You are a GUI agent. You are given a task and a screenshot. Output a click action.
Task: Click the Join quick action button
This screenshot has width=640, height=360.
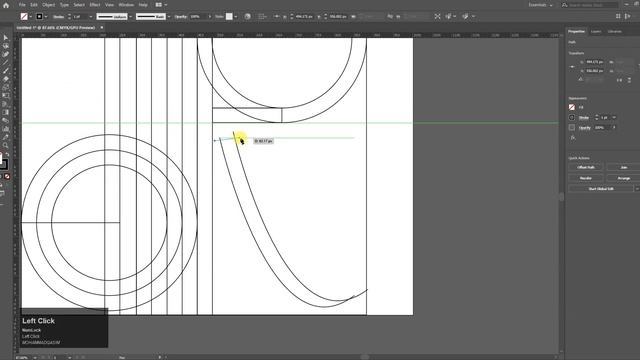coord(623,167)
